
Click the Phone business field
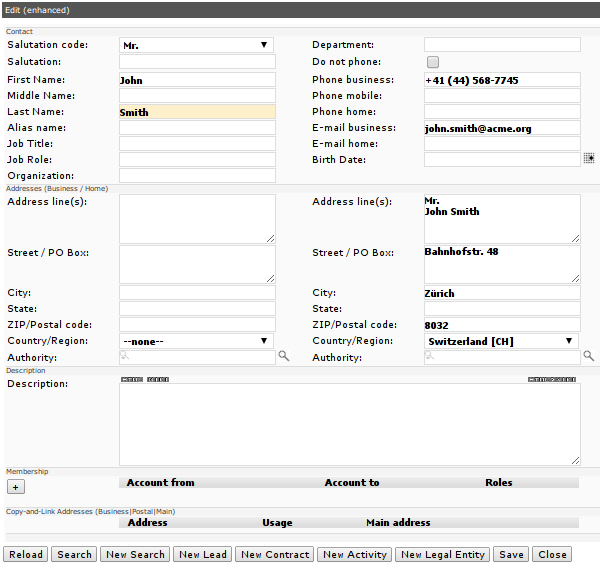(x=502, y=80)
